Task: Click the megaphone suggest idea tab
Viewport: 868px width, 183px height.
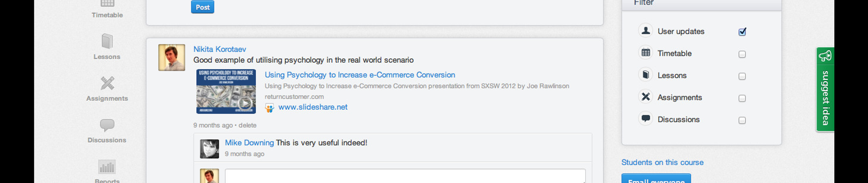Action: (825, 89)
